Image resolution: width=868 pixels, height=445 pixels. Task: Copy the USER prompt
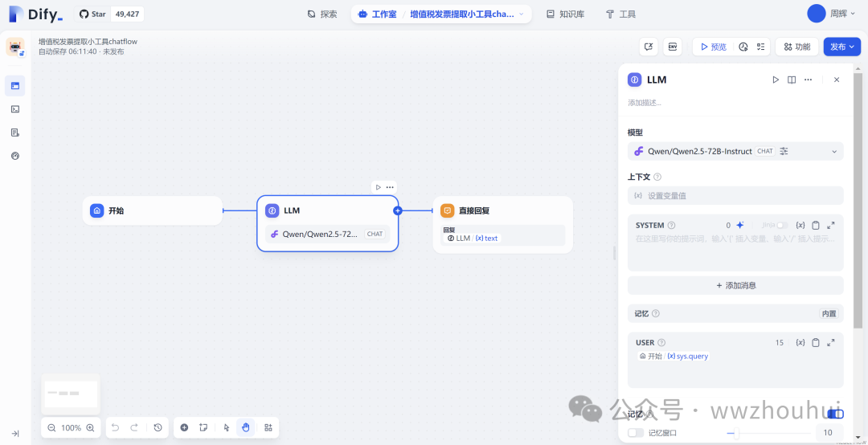click(x=816, y=343)
